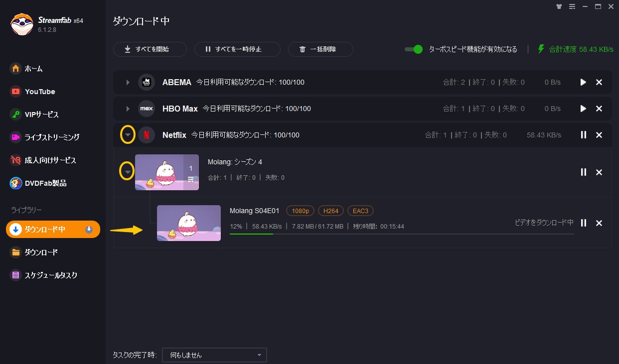Open ライブストリーミング in sidebar

[x=45, y=137]
